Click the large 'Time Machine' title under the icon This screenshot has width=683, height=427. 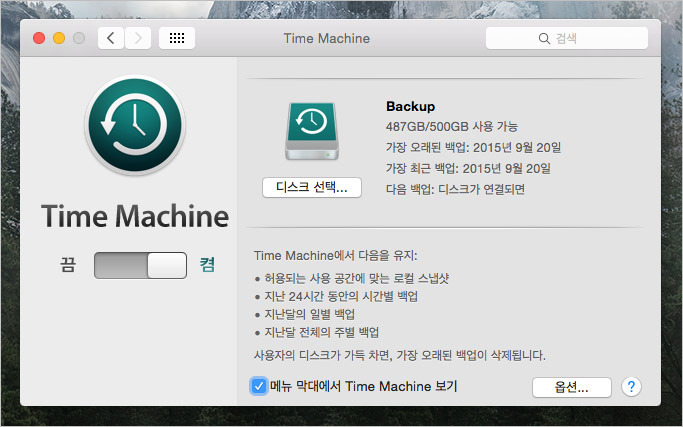pyautogui.click(x=135, y=216)
